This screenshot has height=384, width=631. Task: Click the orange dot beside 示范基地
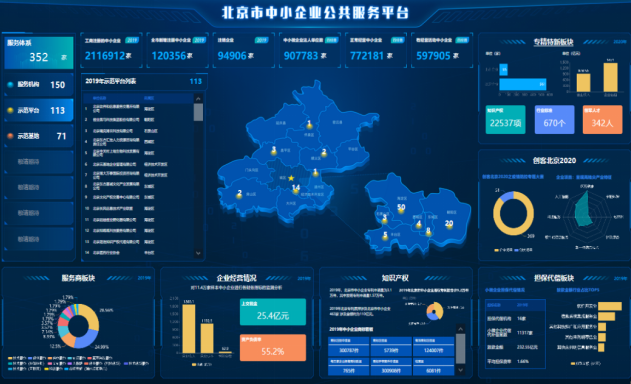pos(10,136)
